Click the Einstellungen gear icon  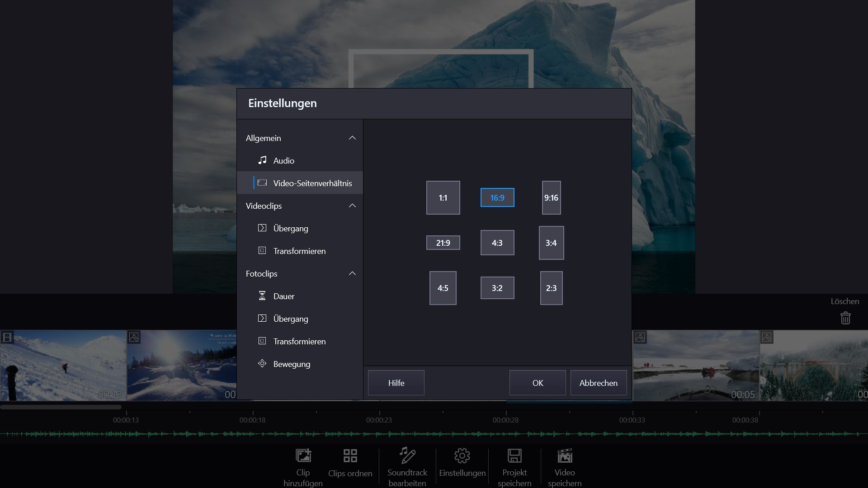coord(462,455)
